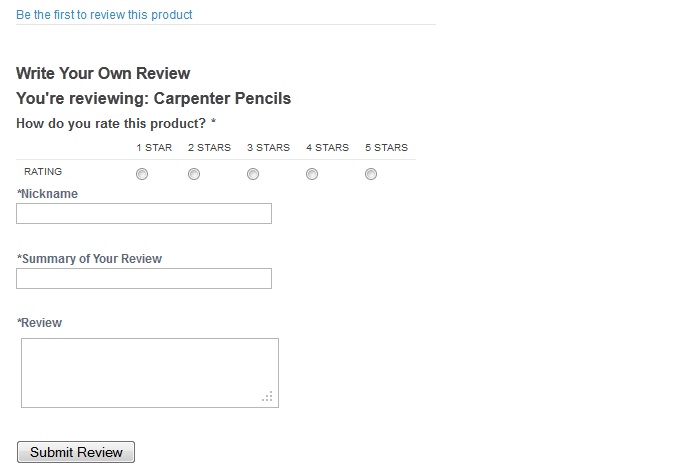Submit the review with Submit Review button

(x=76, y=452)
